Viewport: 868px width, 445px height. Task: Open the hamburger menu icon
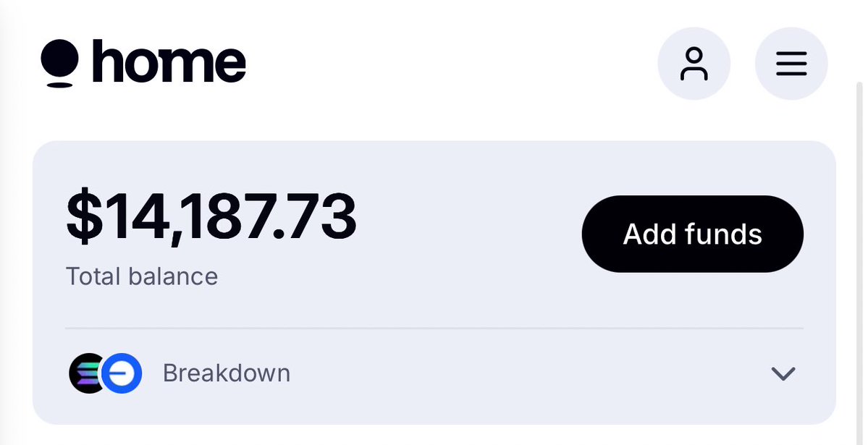click(x=791, y=65)
